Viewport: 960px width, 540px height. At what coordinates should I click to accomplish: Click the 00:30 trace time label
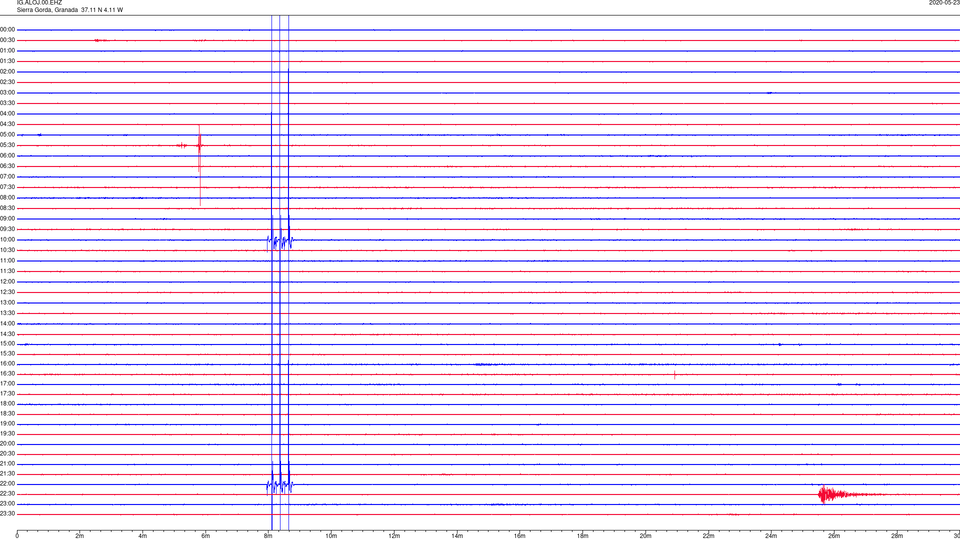pos(7,40)
